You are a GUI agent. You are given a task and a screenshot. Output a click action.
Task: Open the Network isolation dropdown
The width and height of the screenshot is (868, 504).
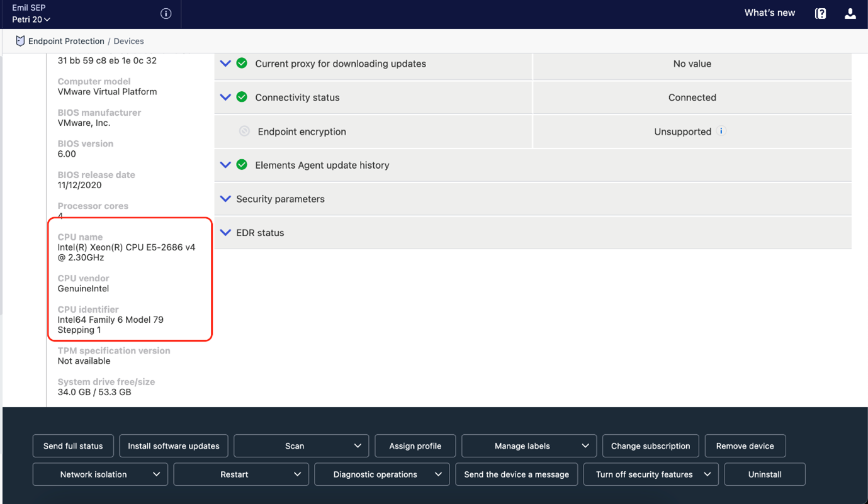(x=100, y=474)
